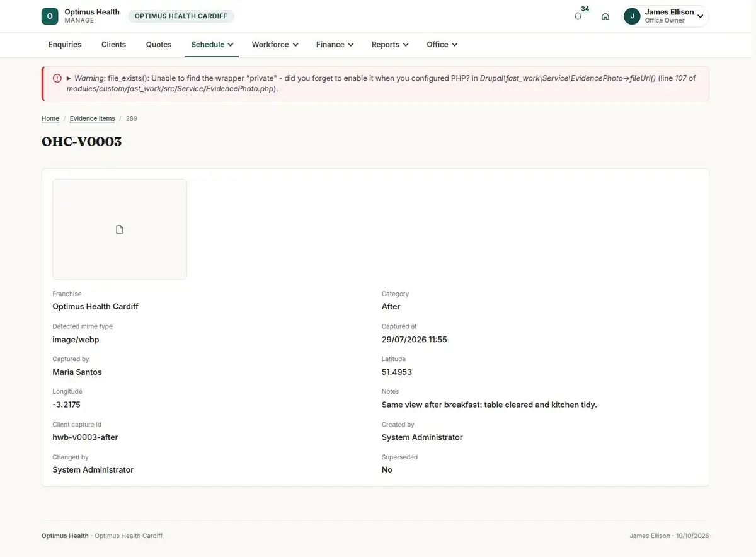Viewport: 756px width, 557px height.
Task: Click the Optimus Health logo square
Action: point(50,16)
